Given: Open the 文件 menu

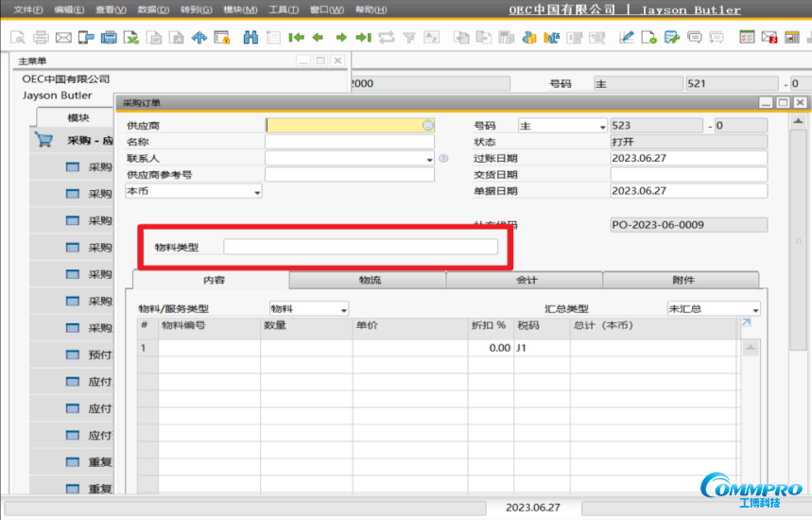Looking at the screenshot, I should click(x=28, y=9).
